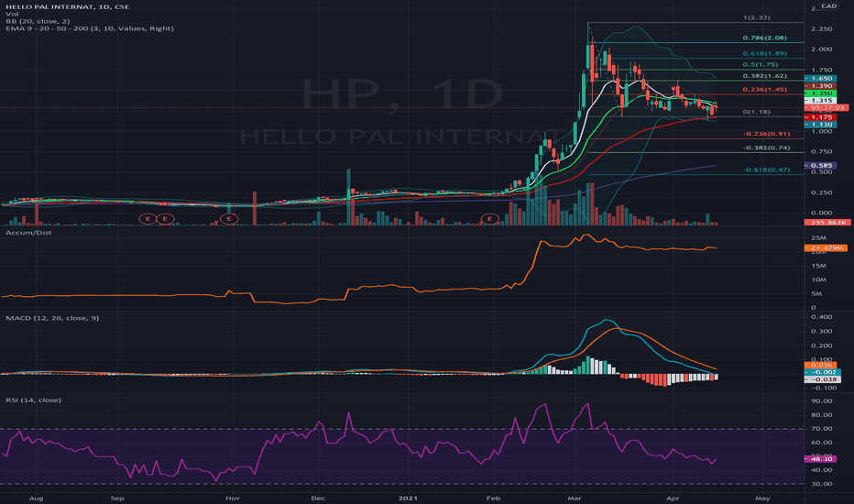Click the Sep label on time axis

pyautogui.click(x=117, y=498)
